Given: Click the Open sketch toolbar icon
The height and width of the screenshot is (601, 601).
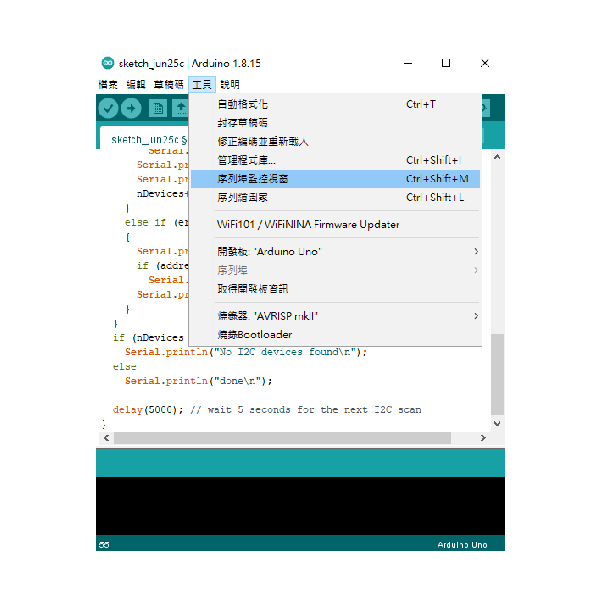Looking at the screenshot, I should 180,108.
